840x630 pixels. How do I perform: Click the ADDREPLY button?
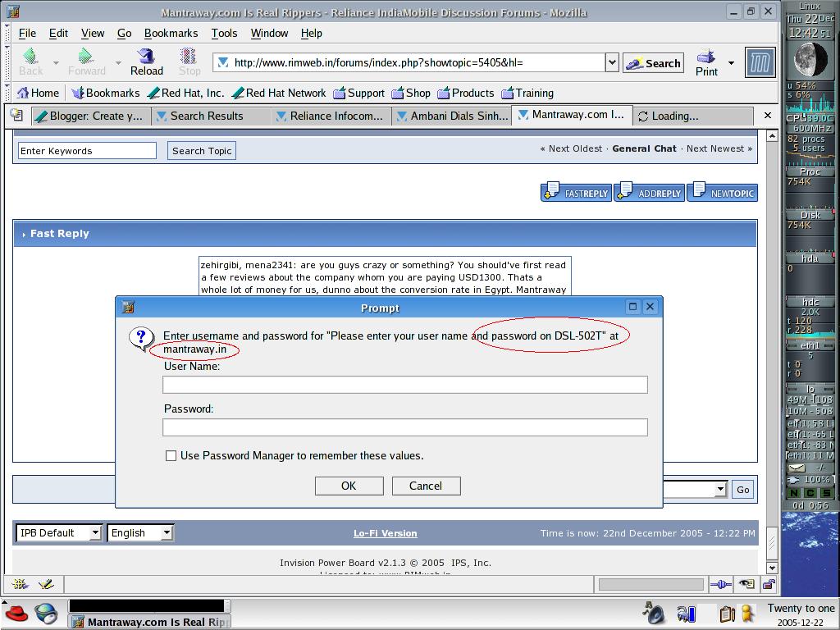click(650, 192)
